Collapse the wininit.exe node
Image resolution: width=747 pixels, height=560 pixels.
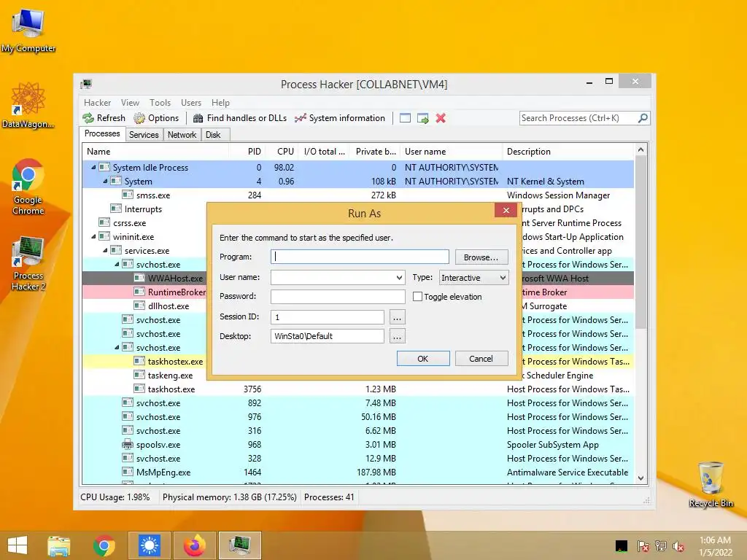click(94, 237)
